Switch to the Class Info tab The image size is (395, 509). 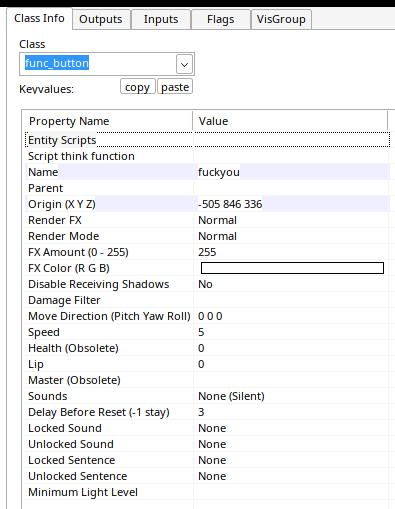pos(39,18)
